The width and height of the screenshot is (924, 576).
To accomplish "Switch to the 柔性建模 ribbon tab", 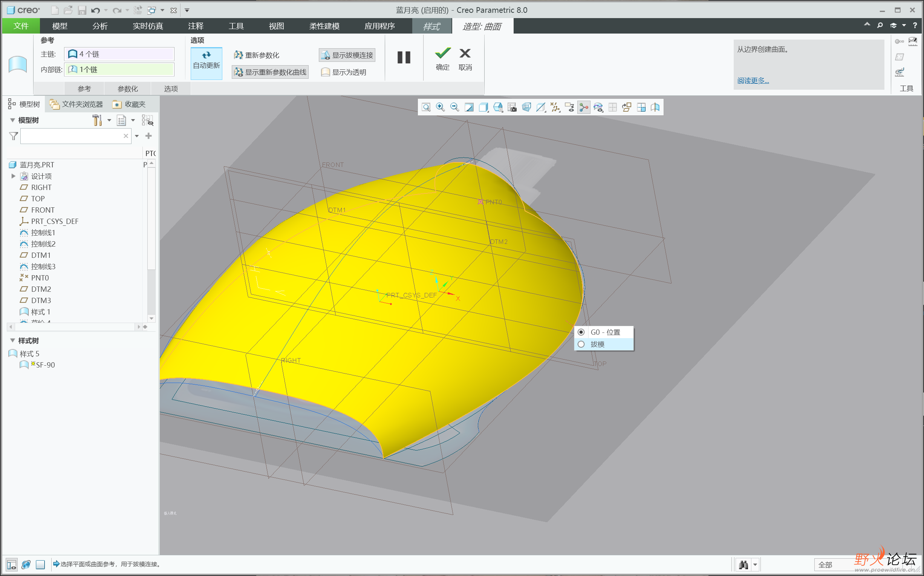I will pos(324,26).
